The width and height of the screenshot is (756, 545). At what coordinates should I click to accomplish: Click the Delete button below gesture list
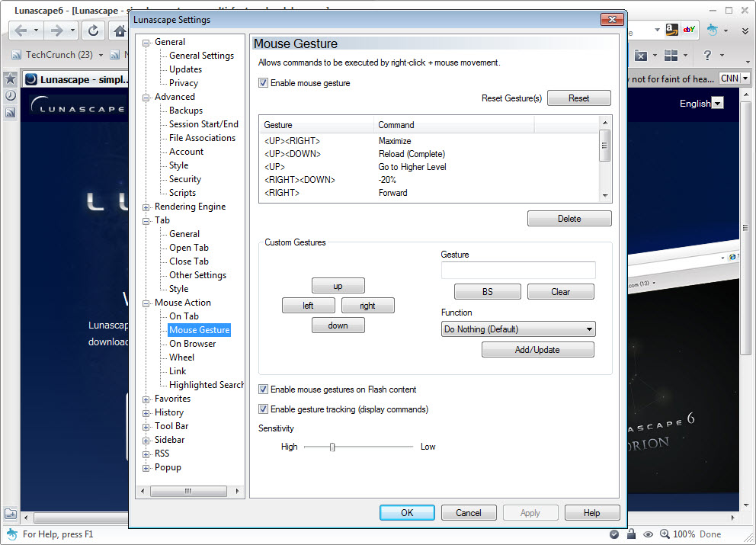(x=569, y=219)
